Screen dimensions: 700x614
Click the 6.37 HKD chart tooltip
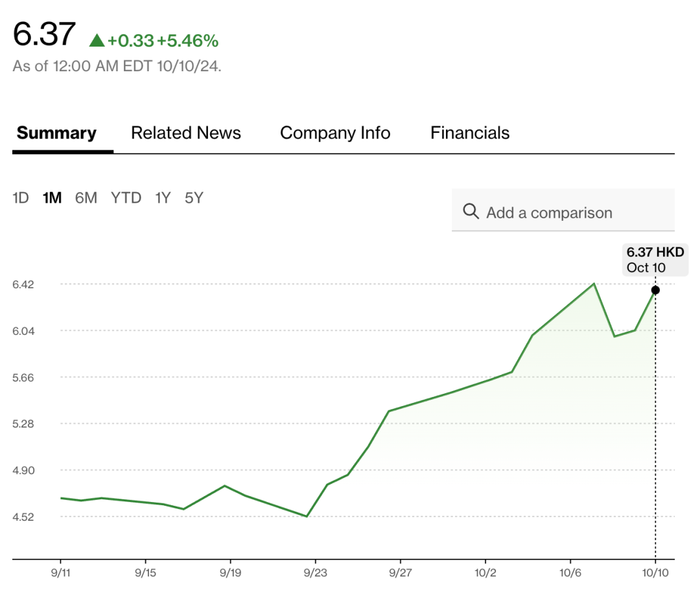pyautogui.click(x=655, y=259)
